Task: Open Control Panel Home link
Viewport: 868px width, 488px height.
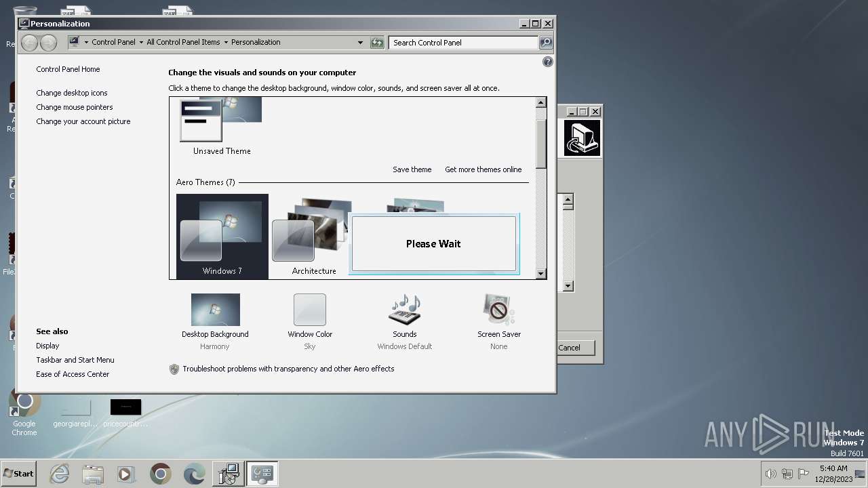Action: pyautogui.click(x=68, y=69)
